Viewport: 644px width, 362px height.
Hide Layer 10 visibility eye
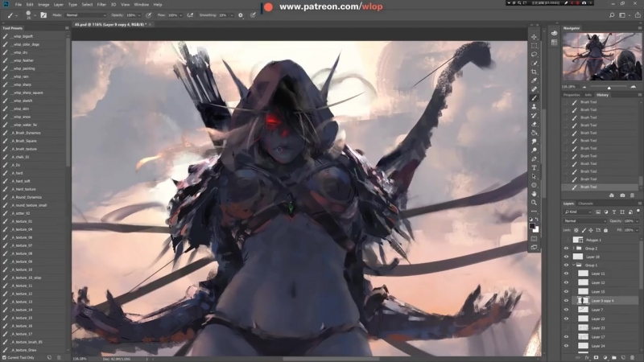(567, 257)
